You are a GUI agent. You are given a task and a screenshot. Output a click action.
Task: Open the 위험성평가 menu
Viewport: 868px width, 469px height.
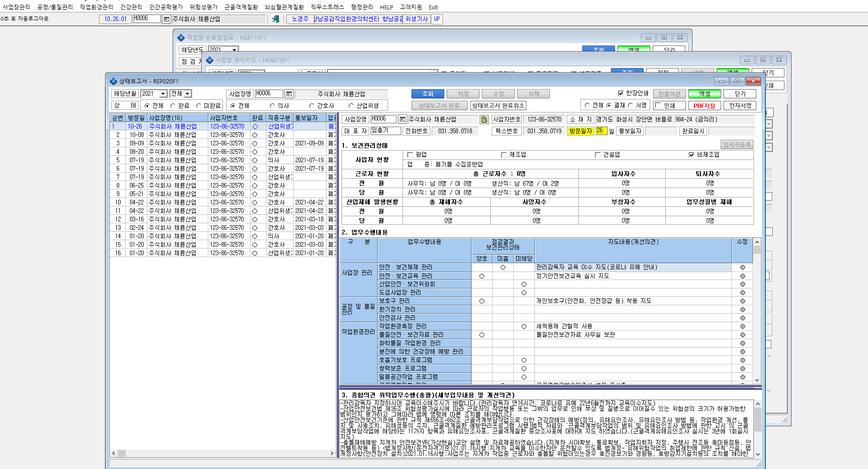[204, 7]
